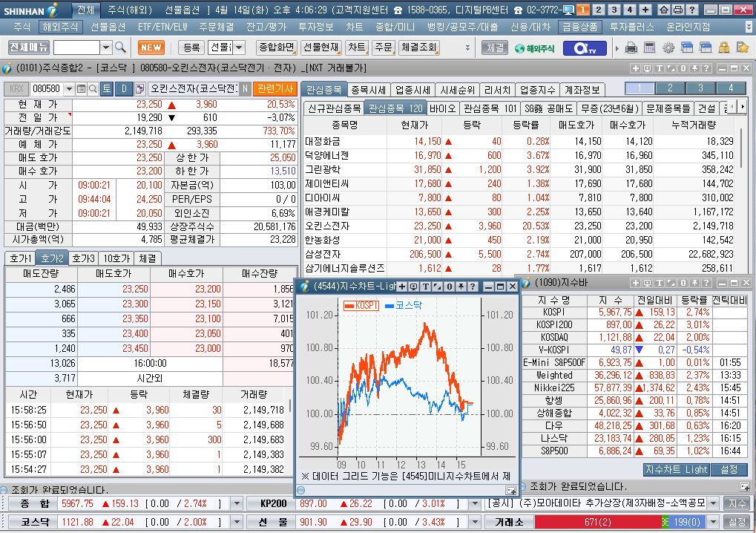Click the KOSPI orange legend swatch

click(x=349, y=305)
